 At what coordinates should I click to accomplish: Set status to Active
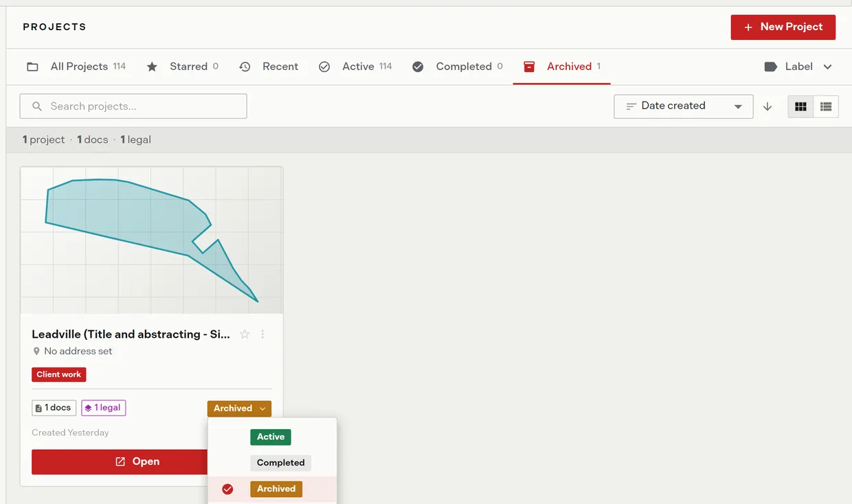click(271, 437)
